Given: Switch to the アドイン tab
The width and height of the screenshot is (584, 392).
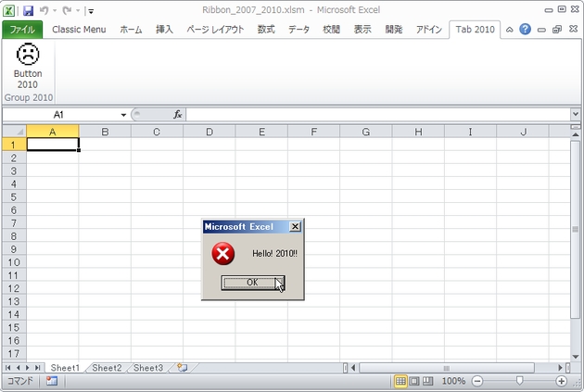Looking at the screenshot, I should pos(428,30).
